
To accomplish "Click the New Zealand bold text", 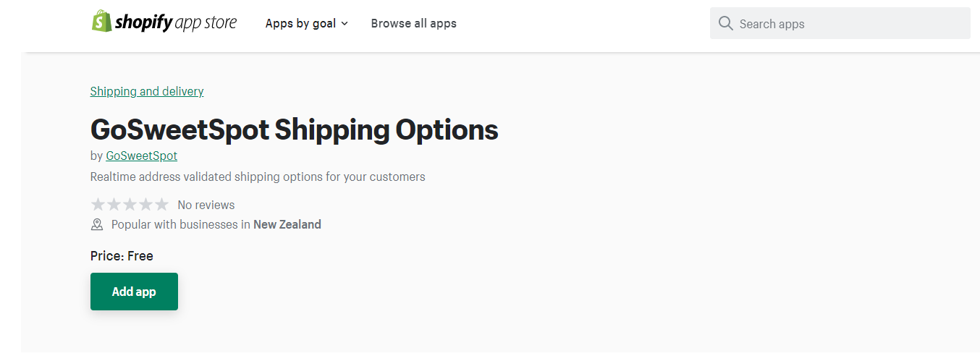I will coord(287,224).
